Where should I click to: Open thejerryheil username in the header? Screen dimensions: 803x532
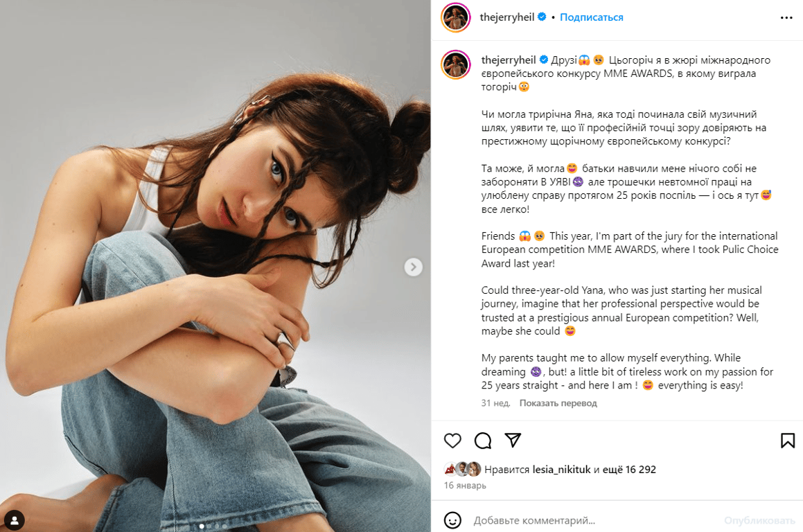coord(507,17)
